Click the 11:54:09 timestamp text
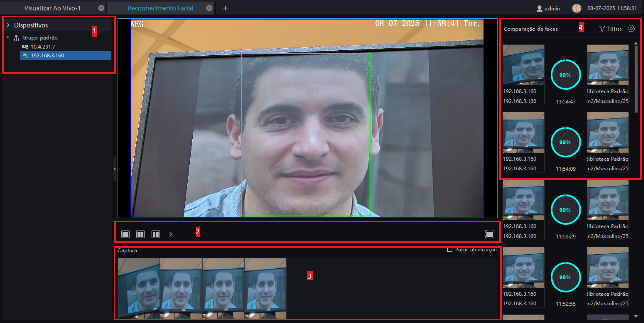644x323 pixels. pyautogui.click(x=566, y=169)
